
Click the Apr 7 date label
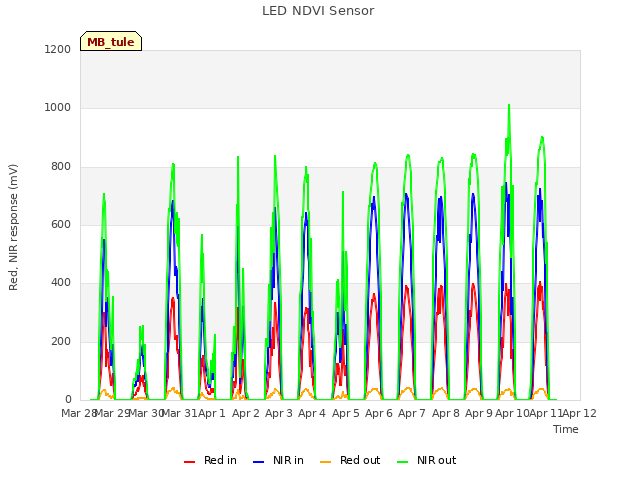pos(412,413)
